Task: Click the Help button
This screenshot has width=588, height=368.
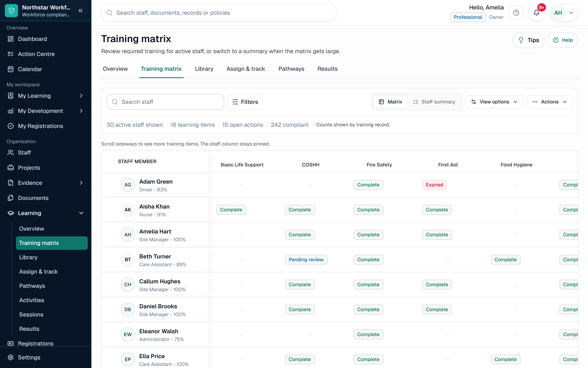Action: click(563, 40)
